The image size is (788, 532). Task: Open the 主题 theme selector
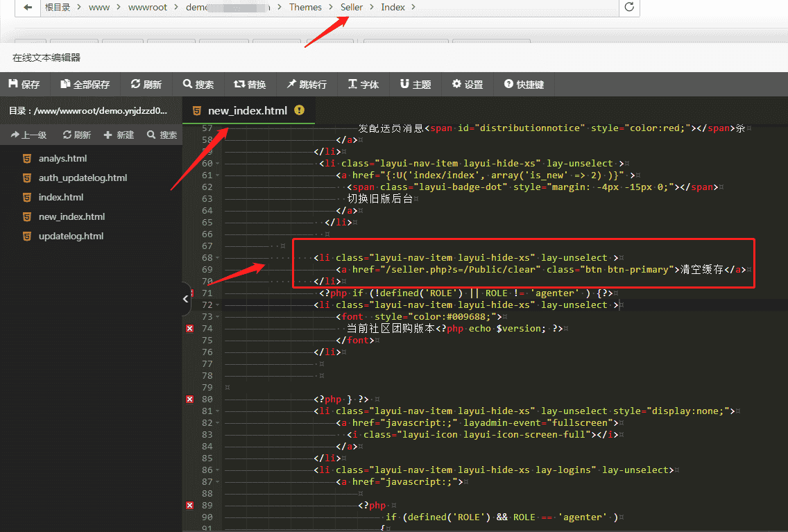[x=416, y=84]
